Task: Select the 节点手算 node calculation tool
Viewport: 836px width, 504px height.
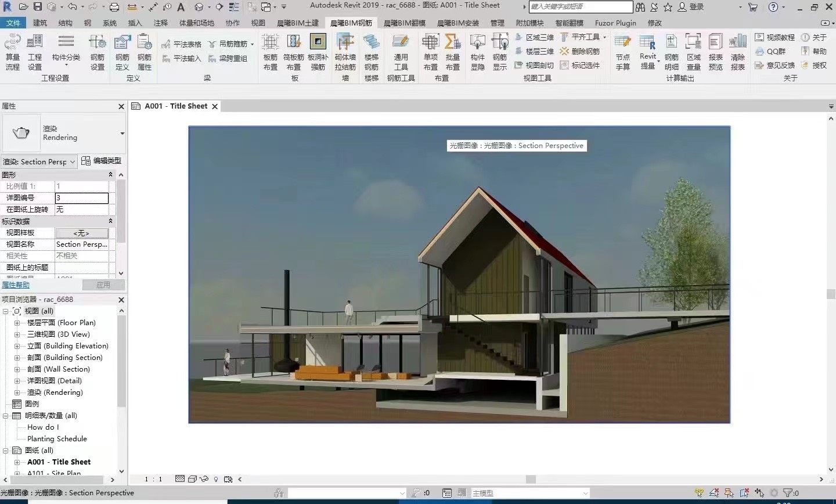Action: click(622, 51)
